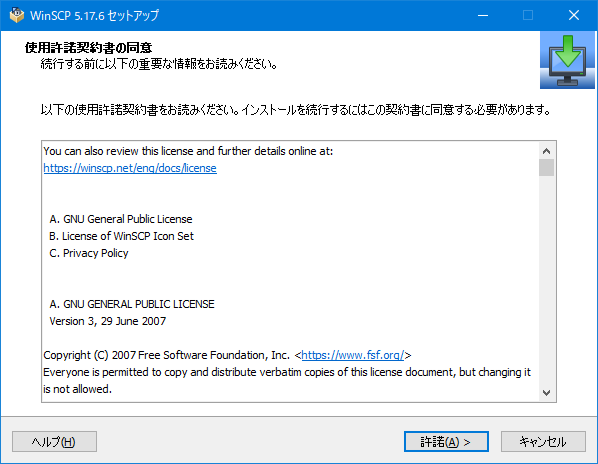Screen dimensions: 598x464
Task: Click the WinSCP installer box icon in title bar
Action: (16, 15)
